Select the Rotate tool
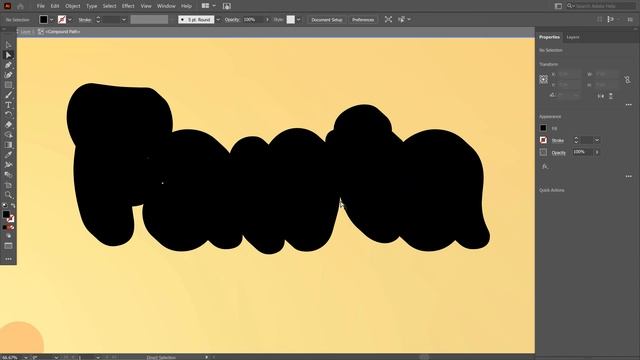 pyautogui.click(x=8, y=115)
